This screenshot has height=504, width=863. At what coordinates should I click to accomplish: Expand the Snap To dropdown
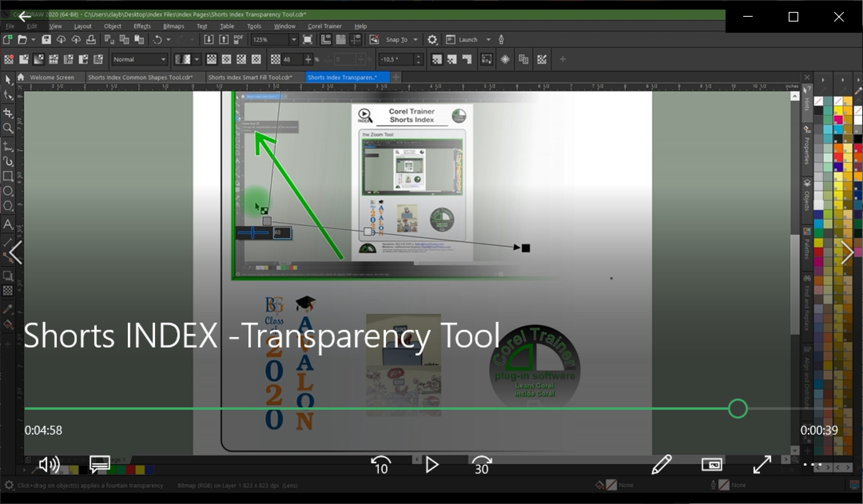tap(415, 40)
